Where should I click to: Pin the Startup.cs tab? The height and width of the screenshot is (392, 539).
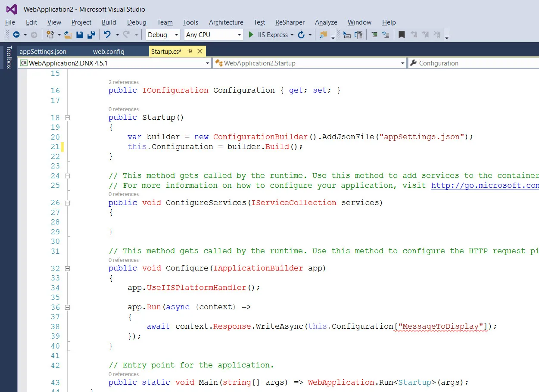pos(190,51)
